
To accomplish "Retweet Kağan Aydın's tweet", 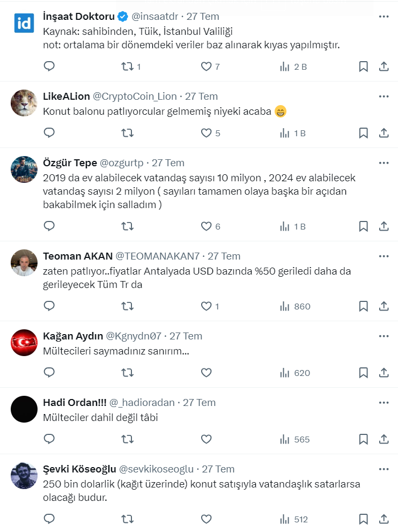I will [x=128, y=373].
